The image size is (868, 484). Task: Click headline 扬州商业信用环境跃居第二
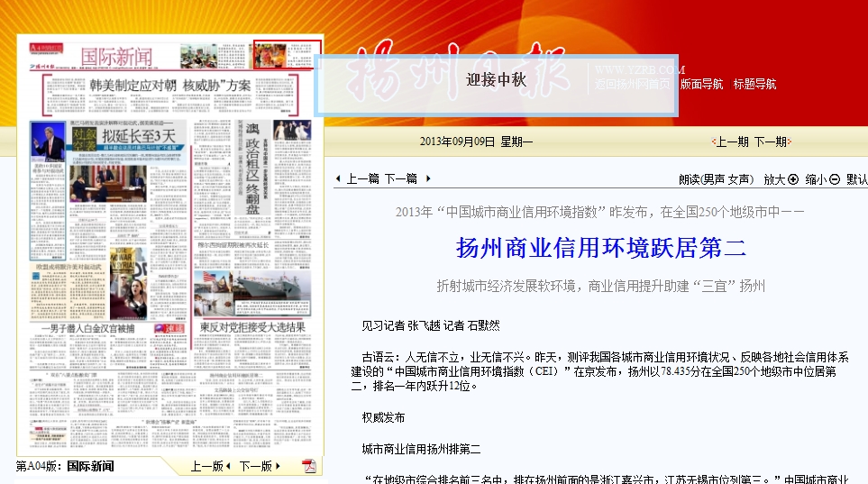(600, 248)
